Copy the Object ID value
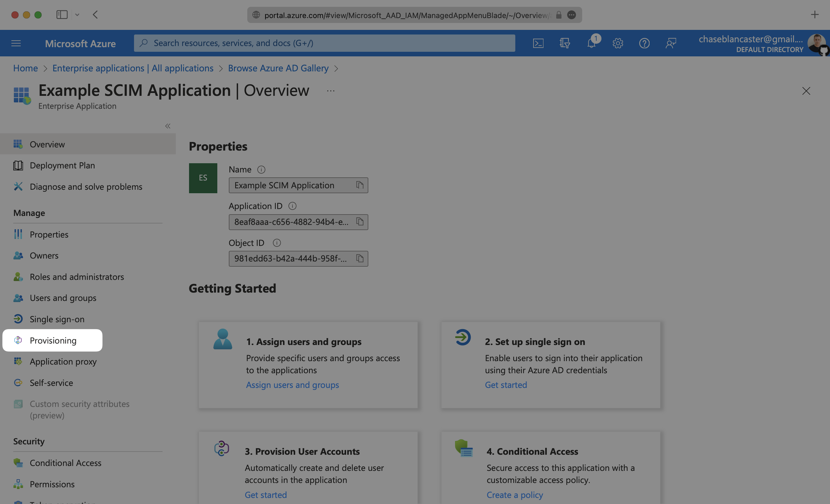 pos(360,259)
